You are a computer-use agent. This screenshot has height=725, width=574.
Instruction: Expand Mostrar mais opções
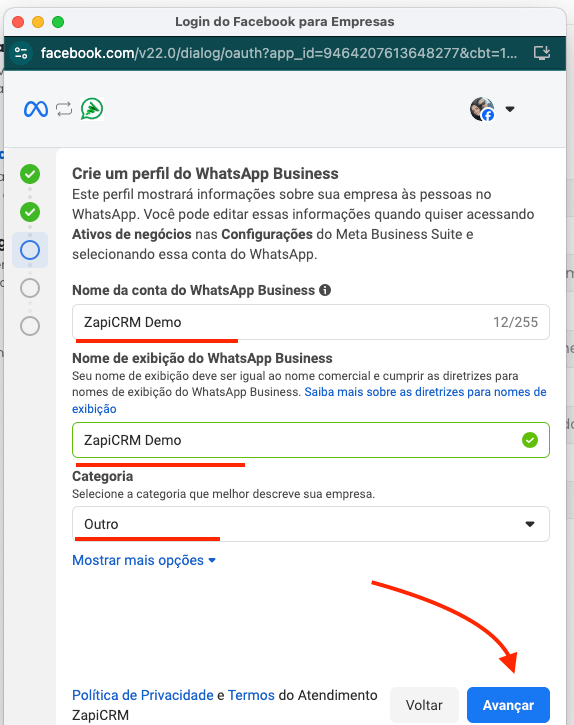click(x=144, y=560)
